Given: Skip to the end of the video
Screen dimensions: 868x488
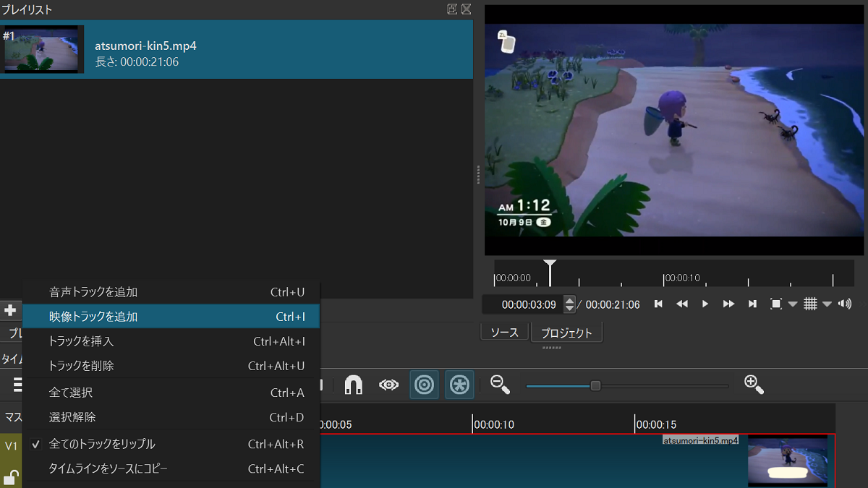Looking at the screenshot, I should click(752, 304).
